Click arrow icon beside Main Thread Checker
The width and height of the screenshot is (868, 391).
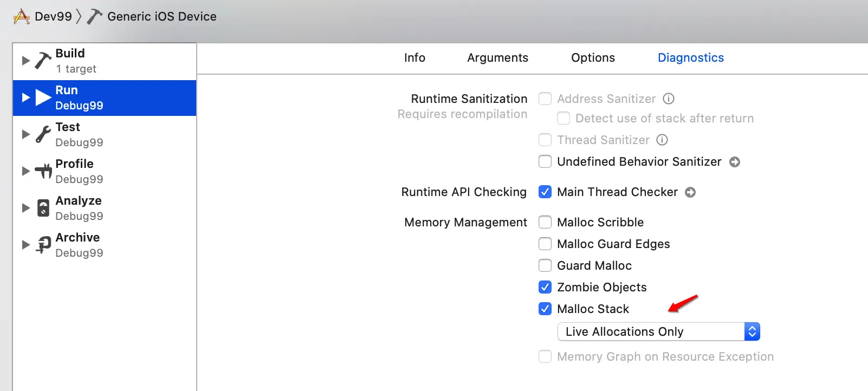pyautogui.click(x=690, y=192)
